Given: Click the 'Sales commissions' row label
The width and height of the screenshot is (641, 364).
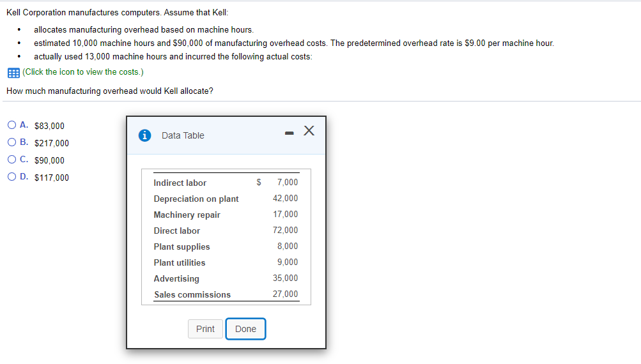Looking at the screenshot, I should point(192,294).
